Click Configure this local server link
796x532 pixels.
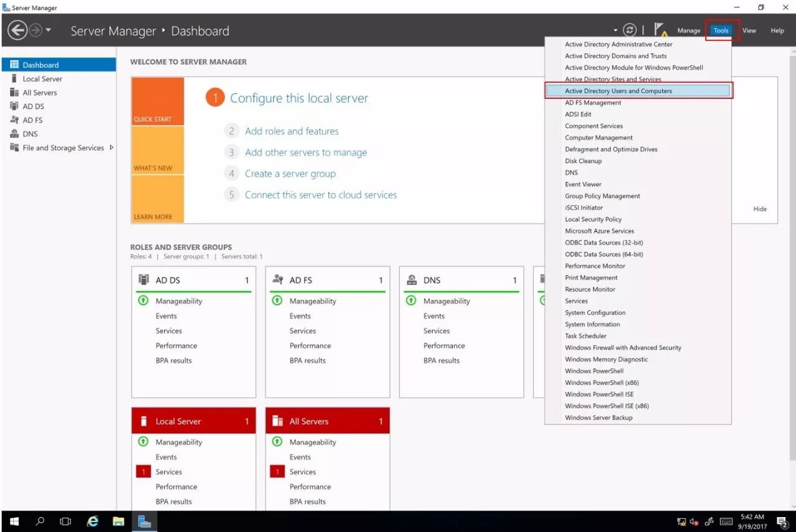(299, 98)
